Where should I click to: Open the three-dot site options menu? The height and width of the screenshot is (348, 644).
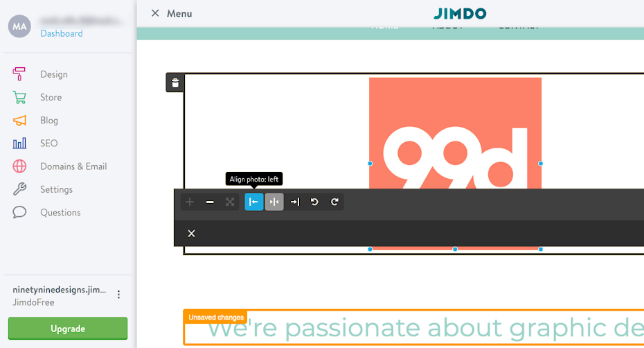tap(118, 295)
